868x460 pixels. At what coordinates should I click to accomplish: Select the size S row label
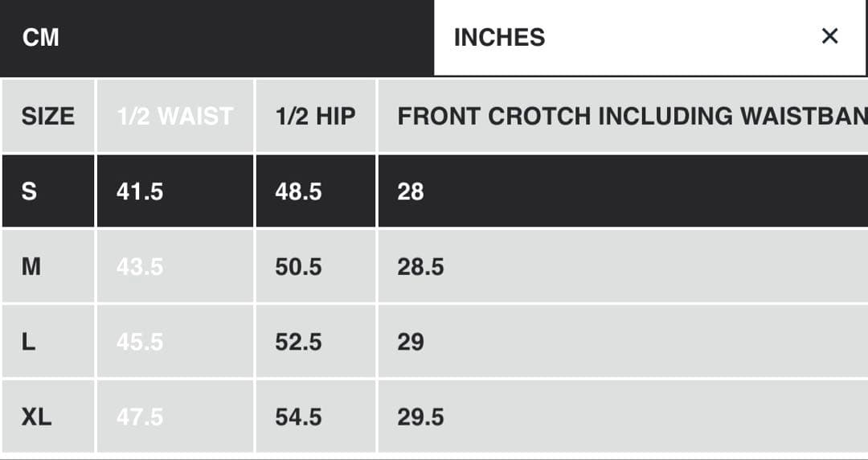29,191
